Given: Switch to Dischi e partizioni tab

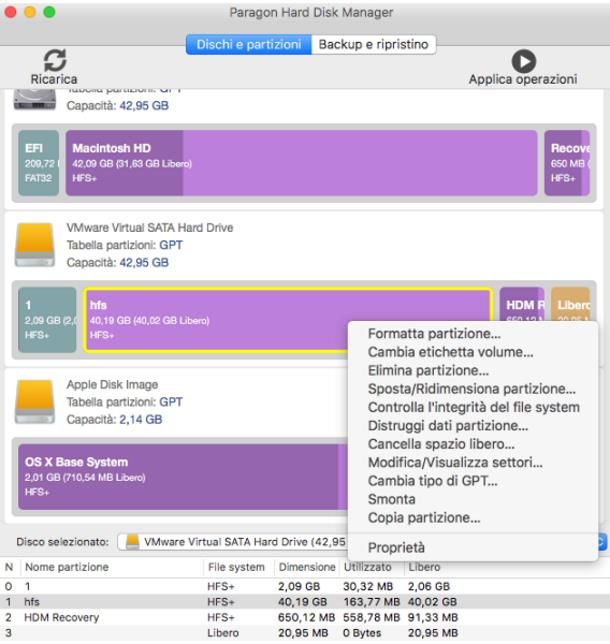Looking at the screenshot, I should 249,44.
